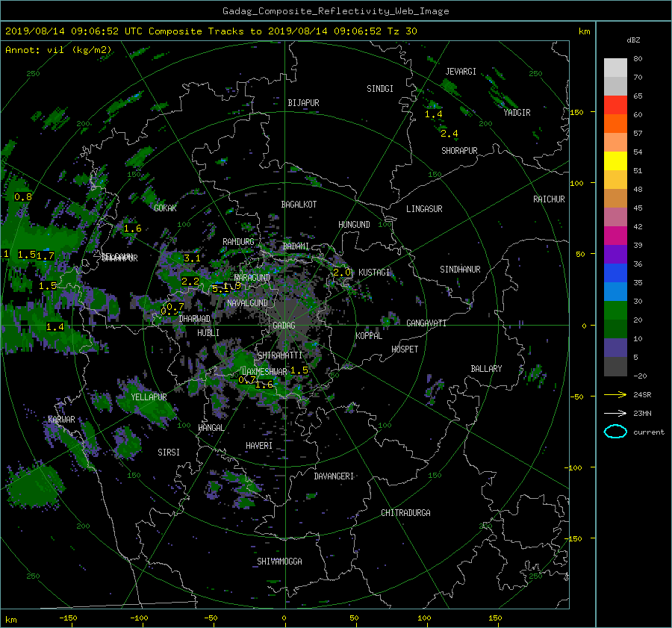Click the NAVALGUND city label
This screenshot has width=672, height=628.
247,303
